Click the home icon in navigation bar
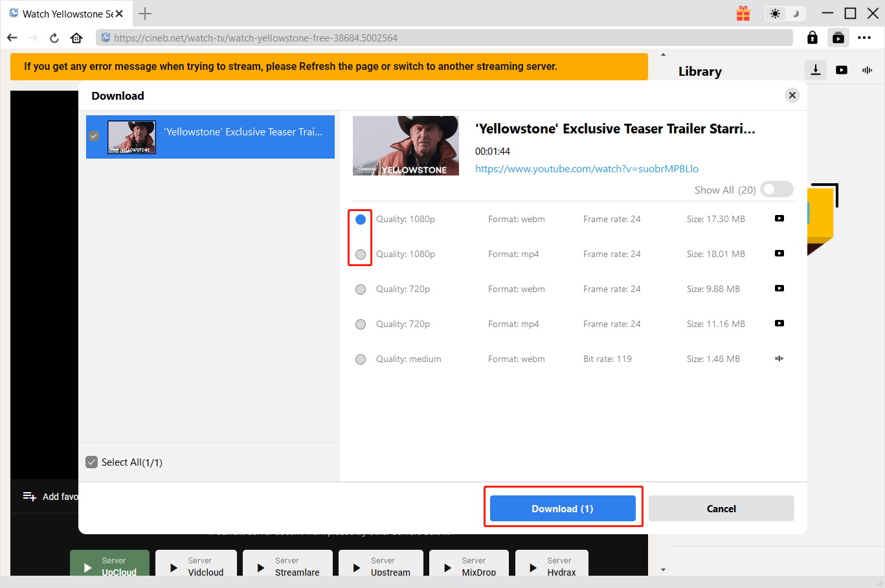885x588 pixels. pos(76,38)
